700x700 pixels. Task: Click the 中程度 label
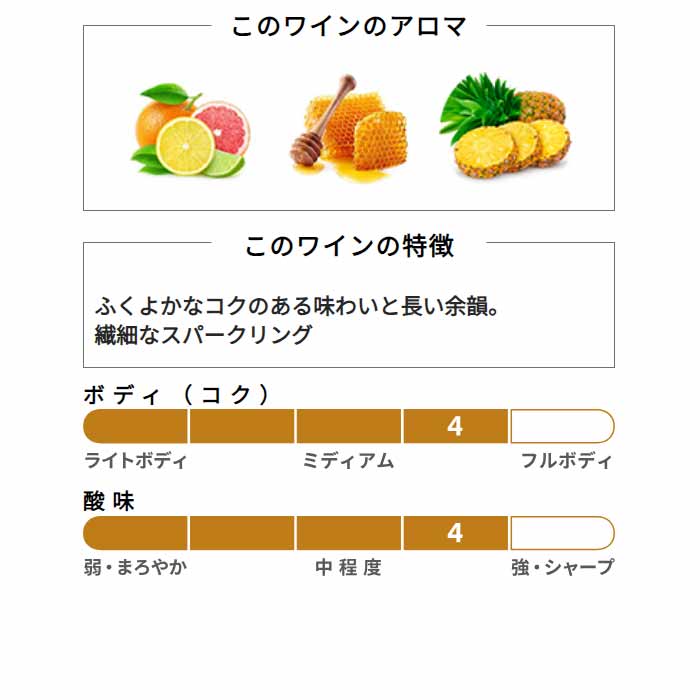(x=348, y=567)
